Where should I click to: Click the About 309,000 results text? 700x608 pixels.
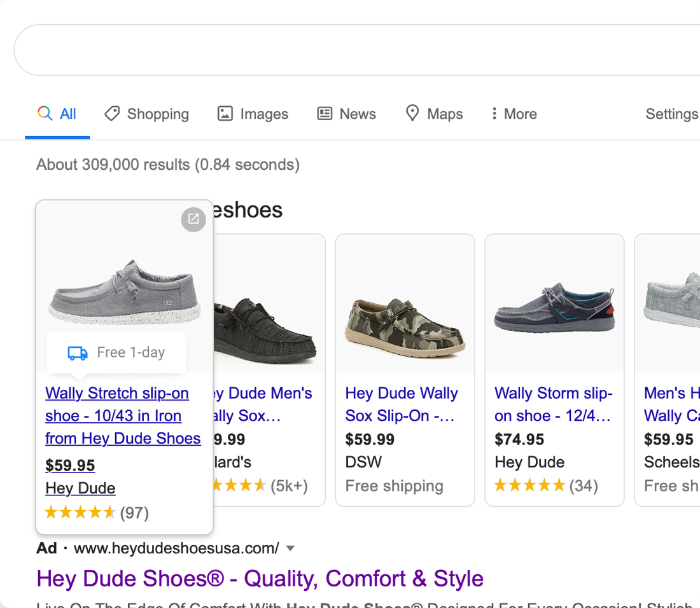pyautogui.click(x=168, y=165)
